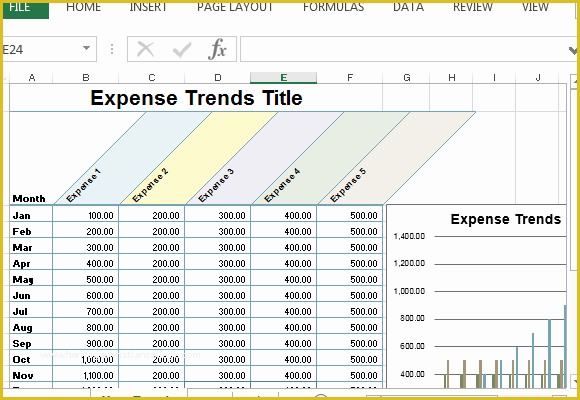Select column J header
This screenshot has width=580, height=400.
538,78
